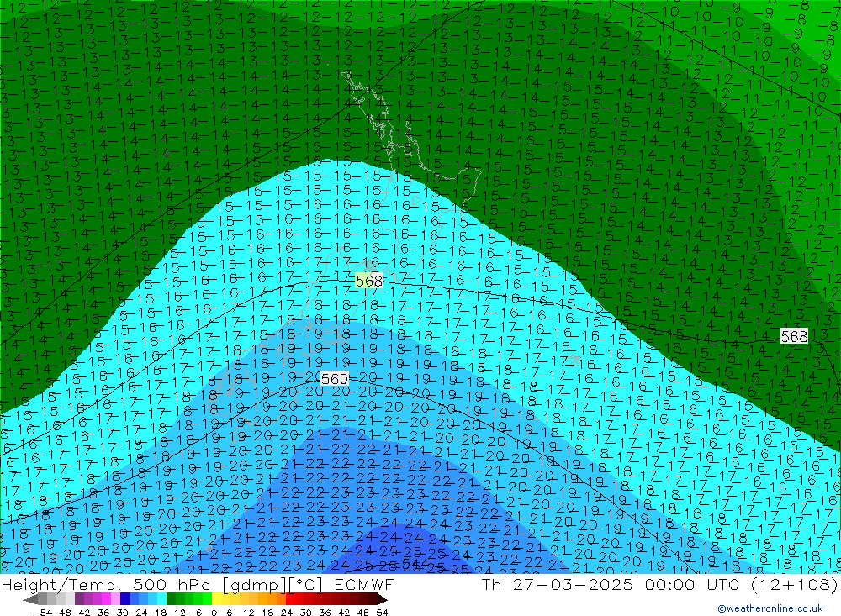The image size is (841, 616).
Task: Click the dark blue swatch above -30 in legend
Action: click(124, 599)
